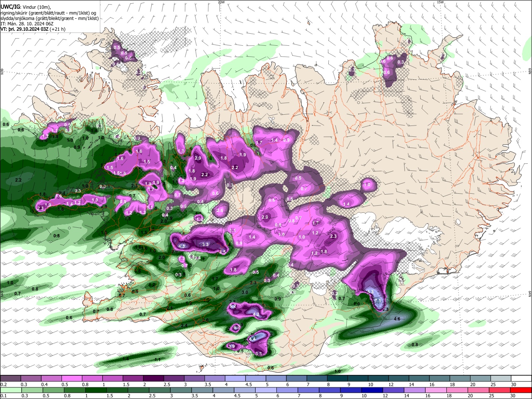Image resolution: width=532 pixels, height=399 pixels.
Task: Click the '0.4' label in the snow scale
Action: click(44, 384)
